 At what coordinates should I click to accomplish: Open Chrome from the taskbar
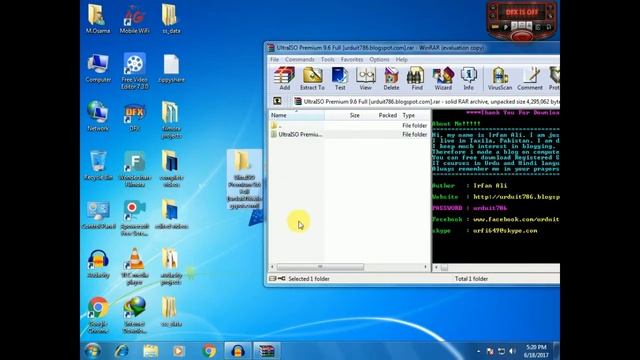209,351
